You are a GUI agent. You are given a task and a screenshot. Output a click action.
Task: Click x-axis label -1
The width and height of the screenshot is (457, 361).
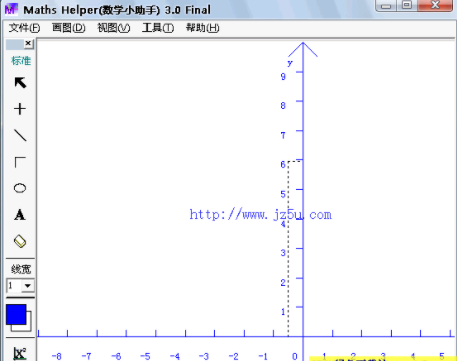click(263, 356)
